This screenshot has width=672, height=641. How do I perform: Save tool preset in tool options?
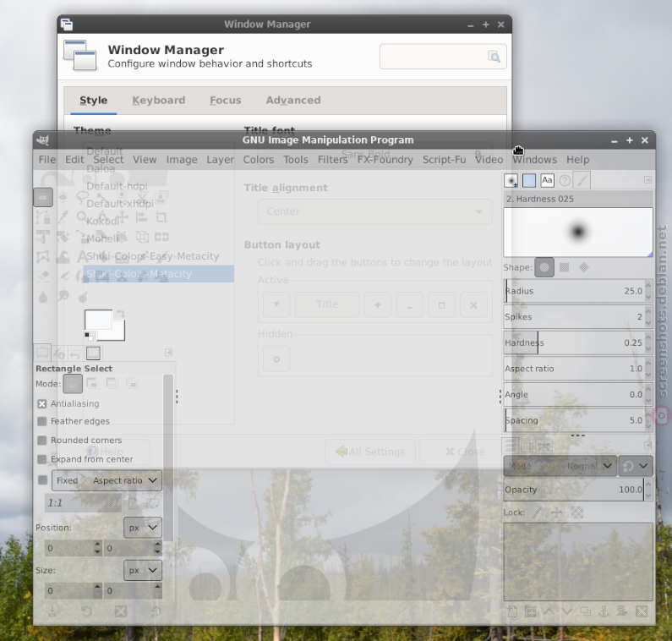coord(52,611)
